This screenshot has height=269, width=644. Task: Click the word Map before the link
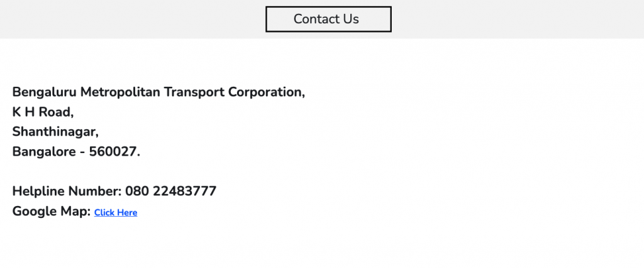point(75,211)
